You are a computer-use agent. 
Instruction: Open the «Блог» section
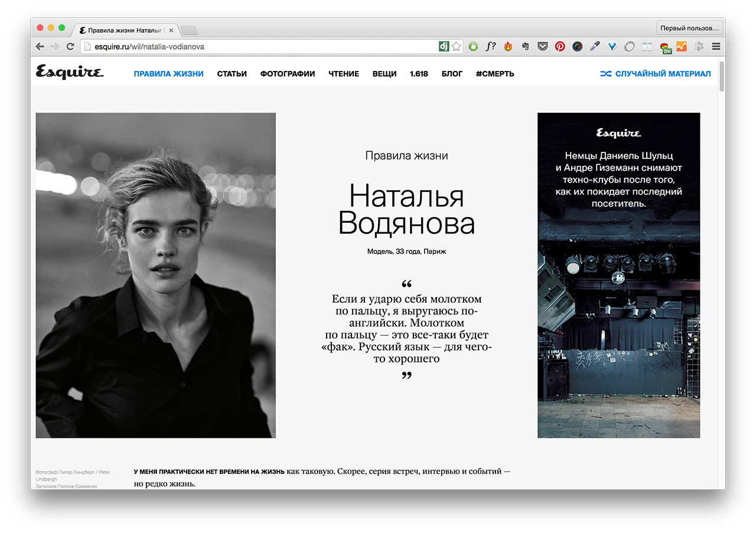[x=452, y=74]
